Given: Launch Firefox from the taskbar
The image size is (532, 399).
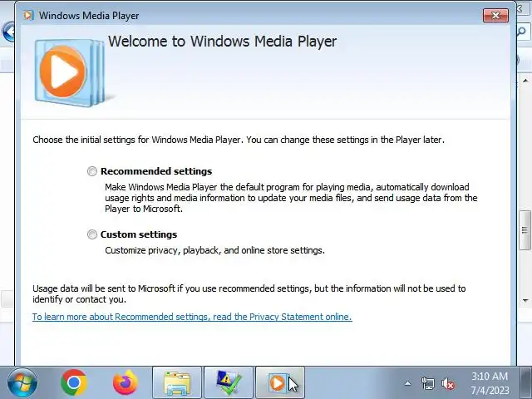Looking at the screenshot, I should pos(126,382).
